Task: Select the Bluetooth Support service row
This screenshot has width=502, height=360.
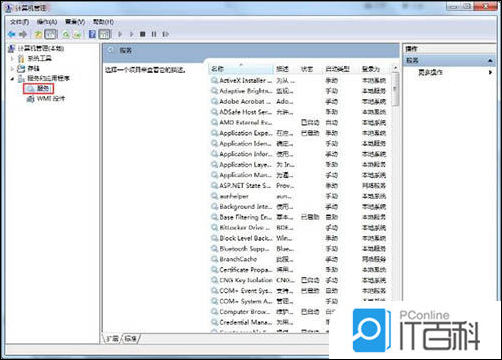Action: (299, 249)
